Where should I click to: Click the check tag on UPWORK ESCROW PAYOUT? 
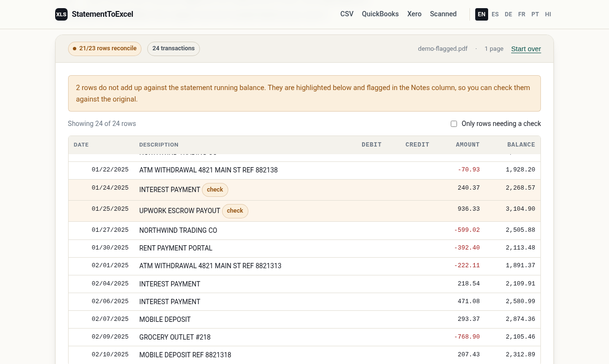tap(235, 211)
